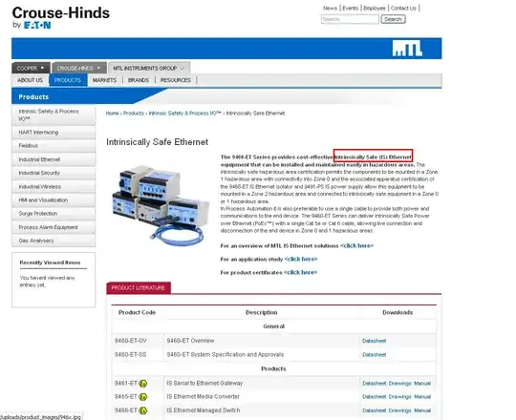This screenshot has width=516, height=420.
Task: Open Manual for 9465-ET Media Converter
Action: [x=422, y=397]
